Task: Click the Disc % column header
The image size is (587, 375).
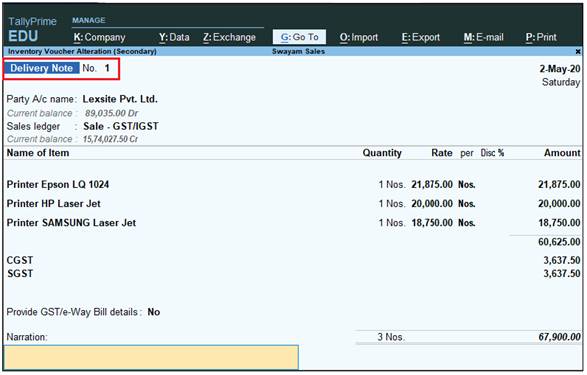Action: (492, 153)
